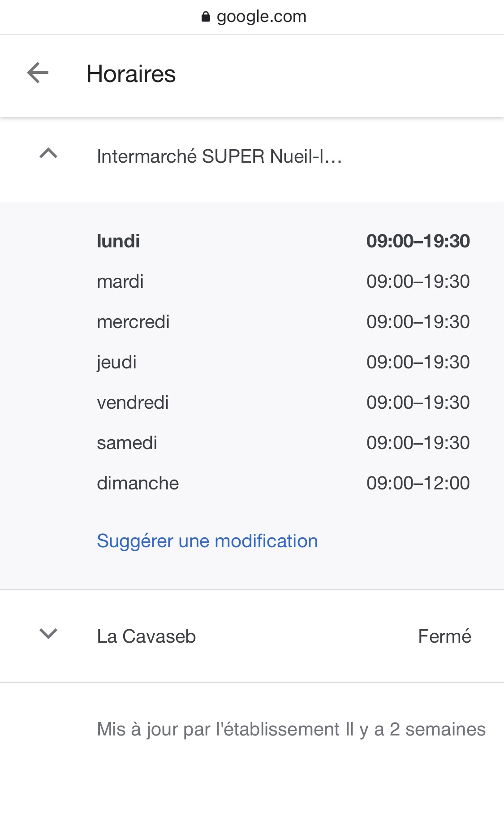Tap the Fermé status label
This screenshot has width=504, height=826.
tap(444, 636)
